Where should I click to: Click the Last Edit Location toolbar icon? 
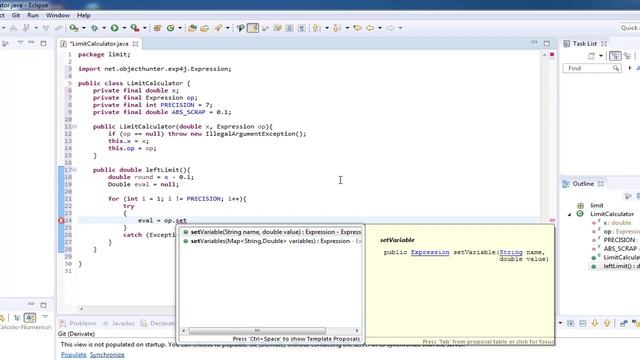358,28
